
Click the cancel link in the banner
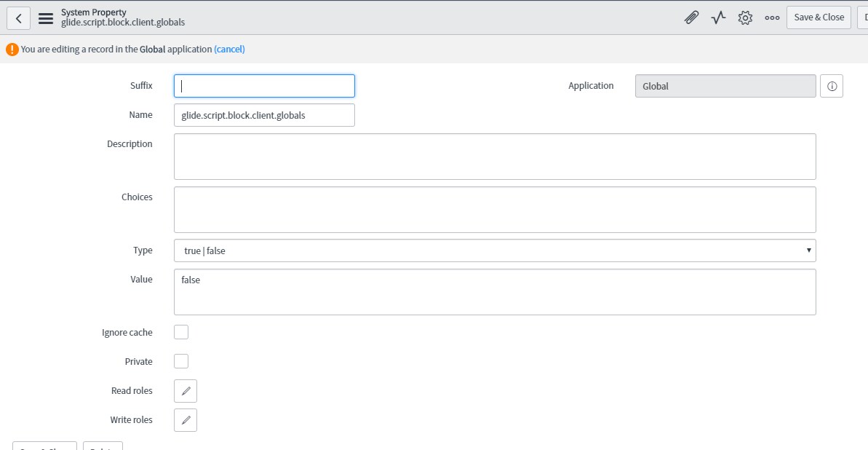click(229, 50)
